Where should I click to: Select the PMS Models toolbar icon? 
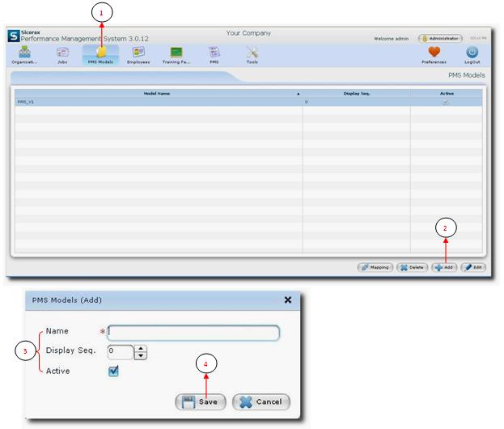(x=100, y=53)
